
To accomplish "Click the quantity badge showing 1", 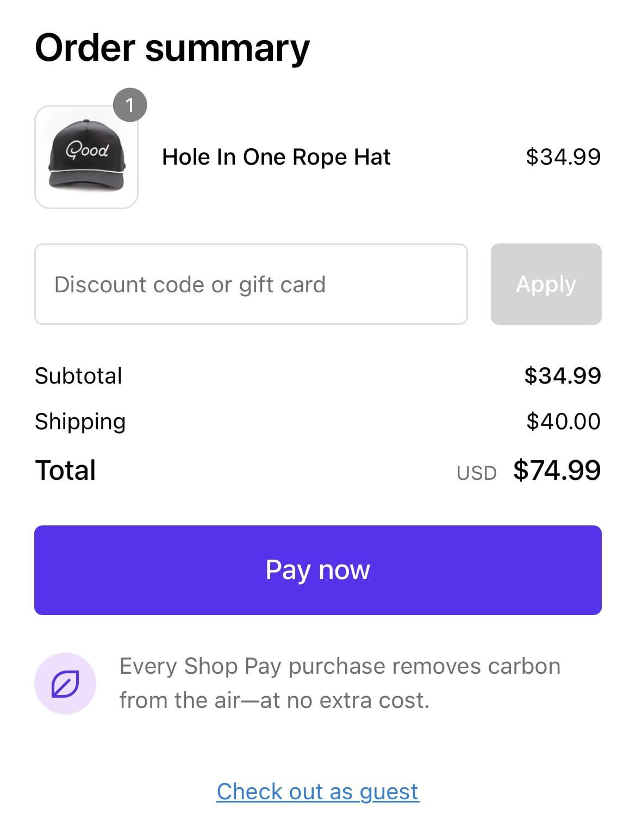I will tap(130, 104).
